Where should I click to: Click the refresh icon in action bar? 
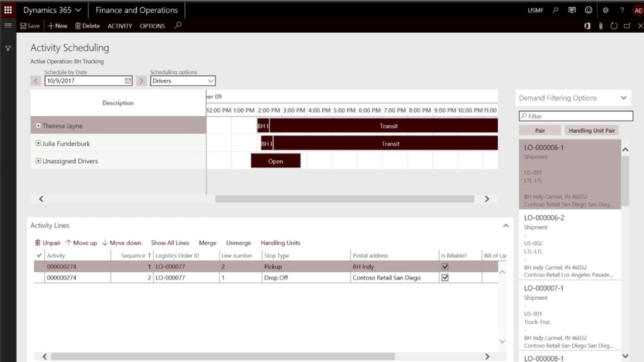click(614, 26)
